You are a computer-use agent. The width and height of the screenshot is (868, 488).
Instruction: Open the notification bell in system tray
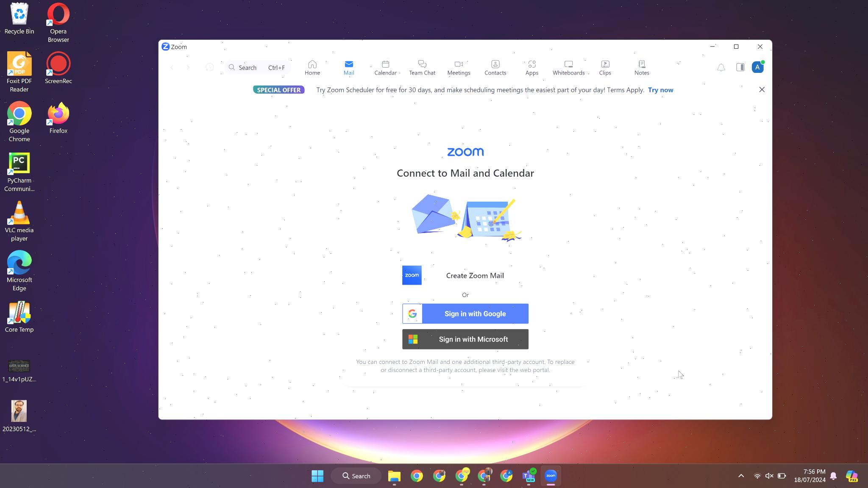833,476
